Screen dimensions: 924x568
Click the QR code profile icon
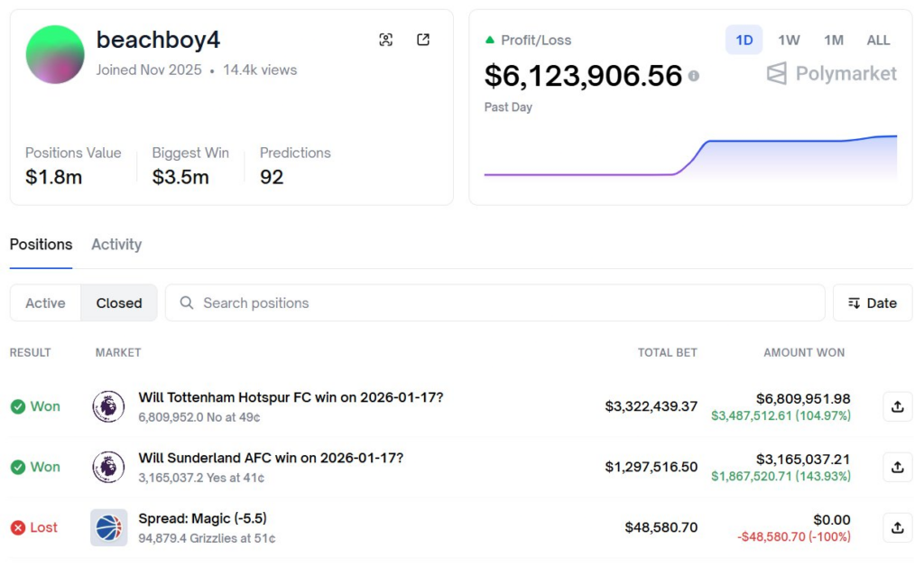pyautogui.click(x=386, y=40)
